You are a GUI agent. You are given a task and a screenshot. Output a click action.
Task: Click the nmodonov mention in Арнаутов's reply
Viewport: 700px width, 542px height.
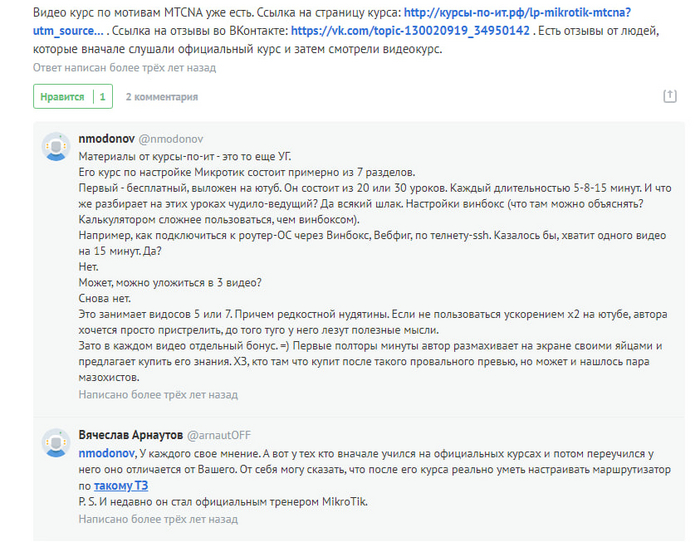pos(106,453)
